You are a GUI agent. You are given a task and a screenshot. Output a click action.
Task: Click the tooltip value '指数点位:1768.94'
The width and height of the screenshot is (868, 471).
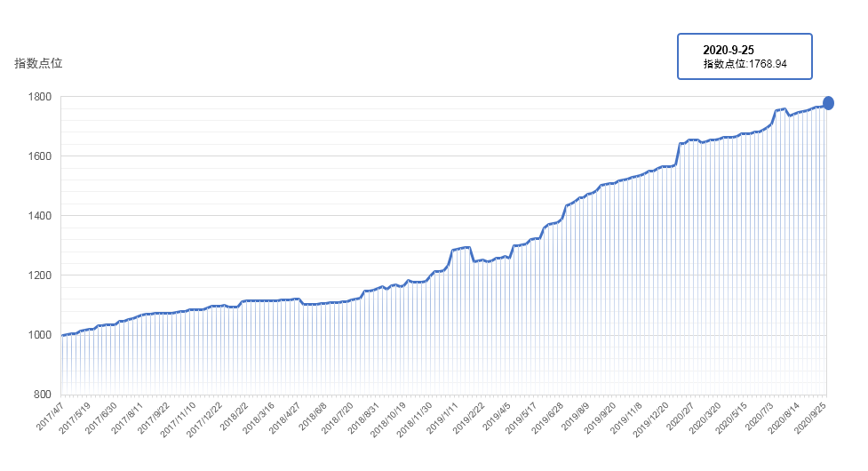coord(745,64)
